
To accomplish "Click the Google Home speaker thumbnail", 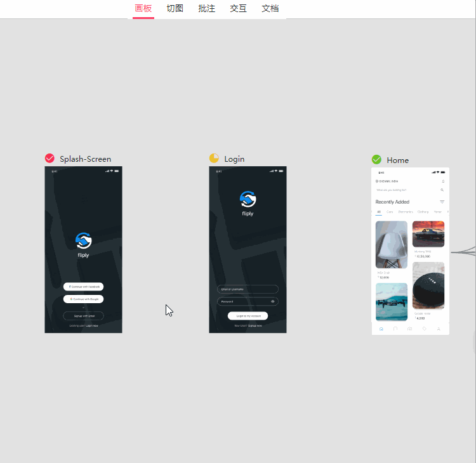I will click(428, 285).
